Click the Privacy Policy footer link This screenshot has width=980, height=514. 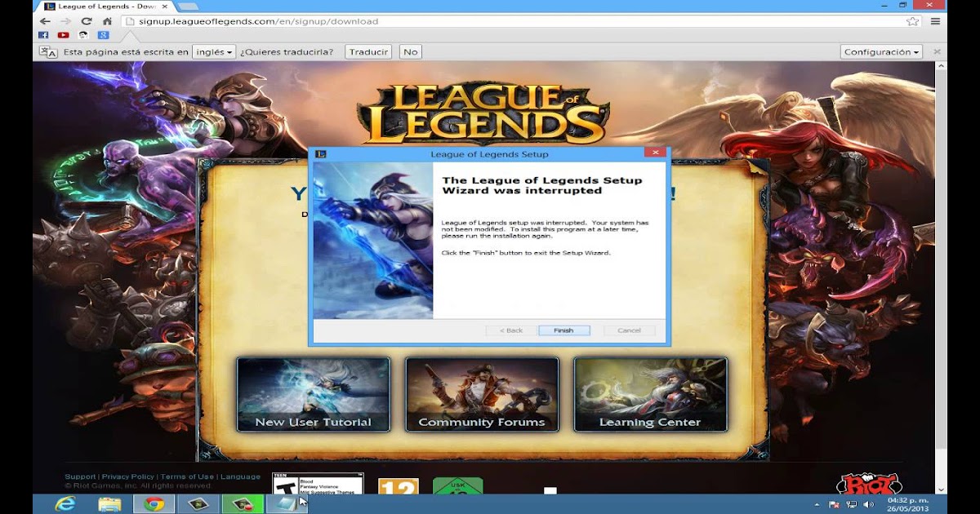[x=128, y=476]
